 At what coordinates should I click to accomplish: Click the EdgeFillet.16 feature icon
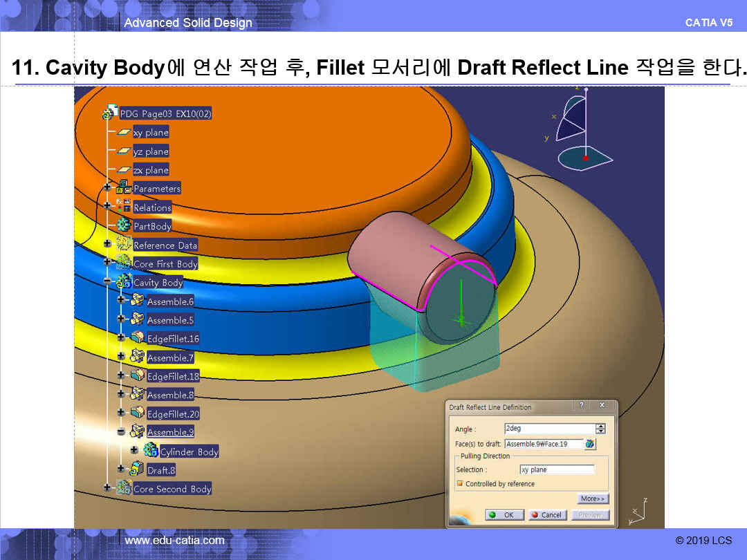(137, 338)
